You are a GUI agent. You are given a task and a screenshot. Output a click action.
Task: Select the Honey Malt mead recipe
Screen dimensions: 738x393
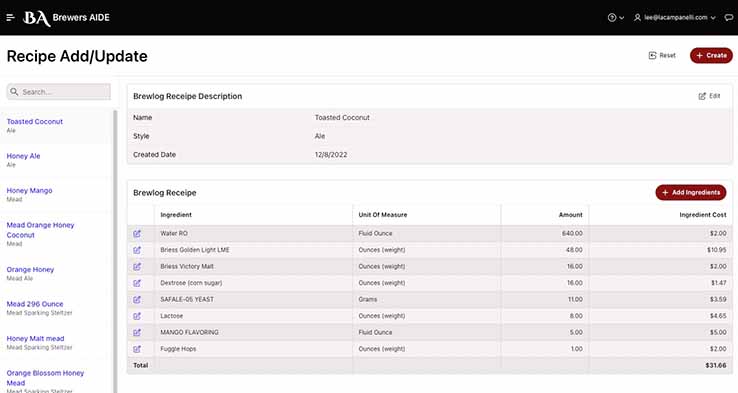click(x=35, y=338)
